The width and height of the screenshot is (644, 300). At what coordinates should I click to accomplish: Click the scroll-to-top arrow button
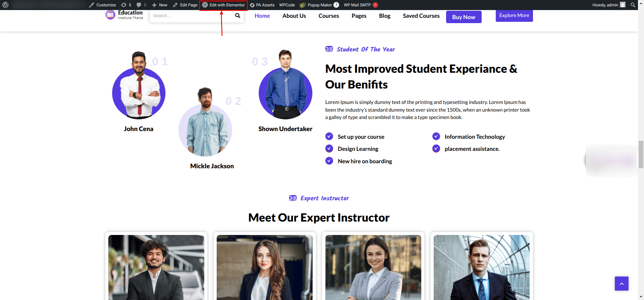tap(622, 284)
